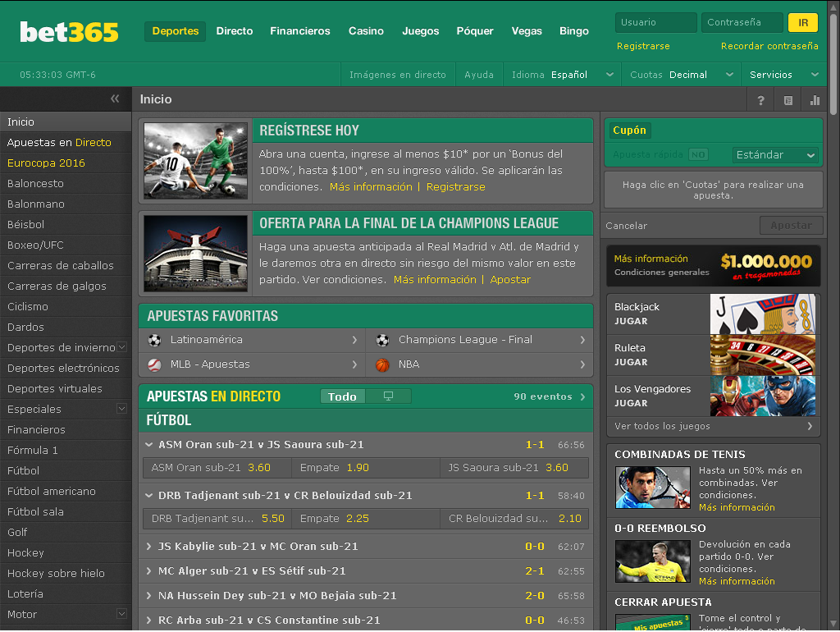Click the soccer ball icon next to Latinoamérica
This screenshot has height=632, width=840.
click(154, 340)
